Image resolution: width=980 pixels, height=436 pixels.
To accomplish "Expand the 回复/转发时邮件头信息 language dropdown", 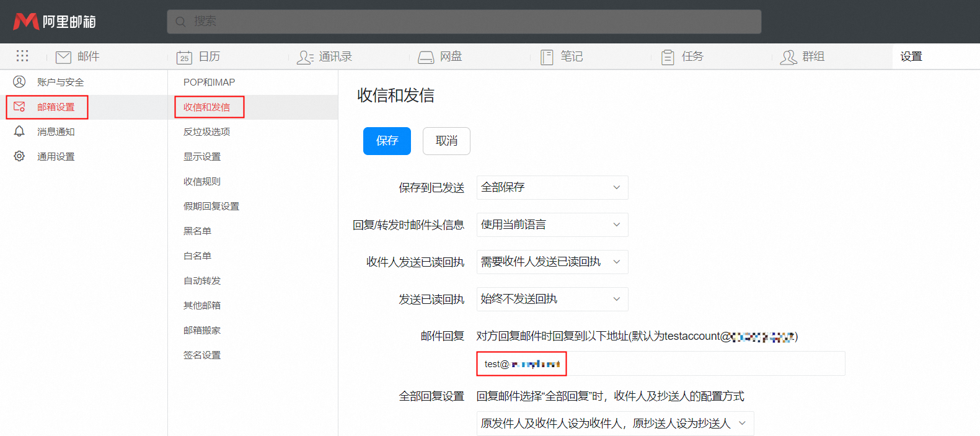I will [552, 225].
